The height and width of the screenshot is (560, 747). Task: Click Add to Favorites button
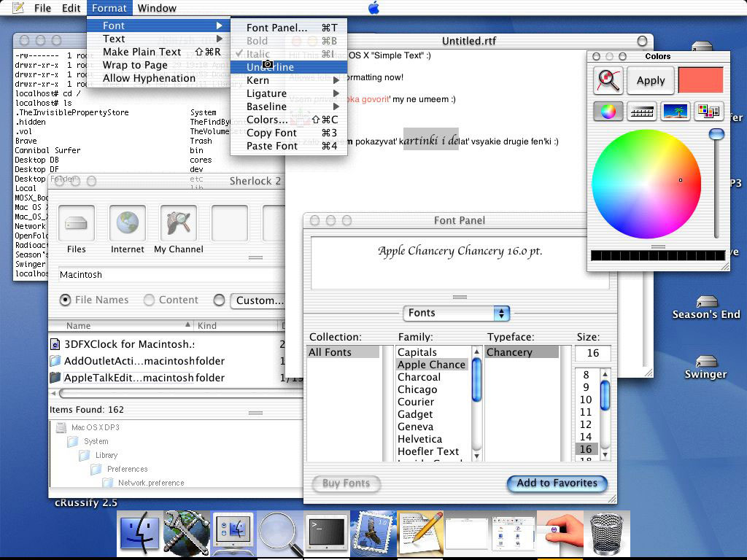click(557, 483)
